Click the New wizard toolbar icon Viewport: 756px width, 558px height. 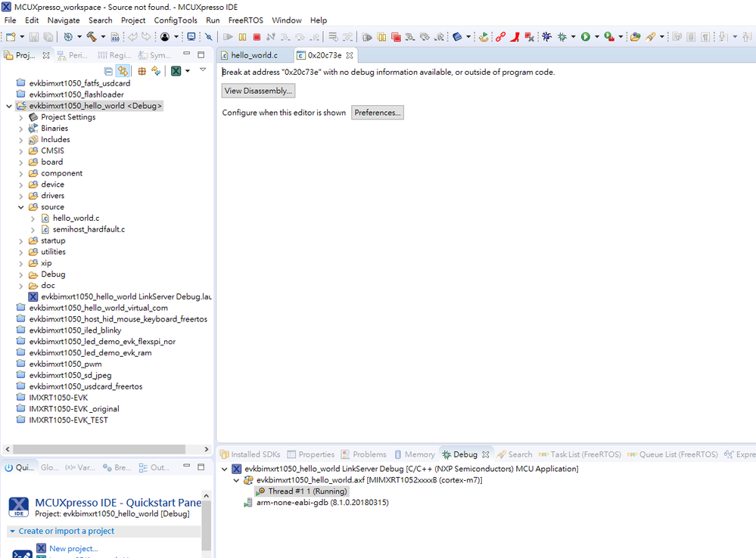tap(11, 36)
